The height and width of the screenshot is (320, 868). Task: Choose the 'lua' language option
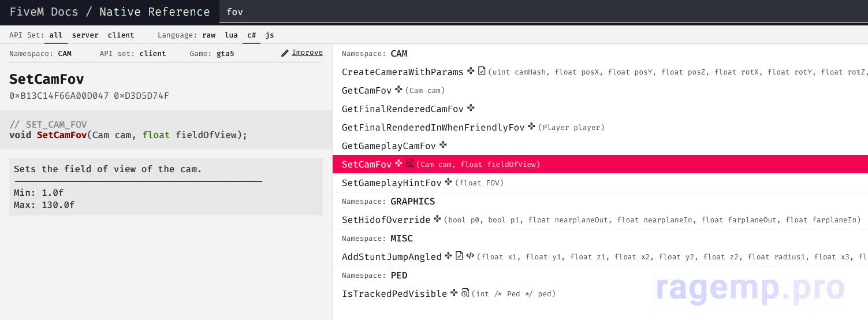[231, 35]
